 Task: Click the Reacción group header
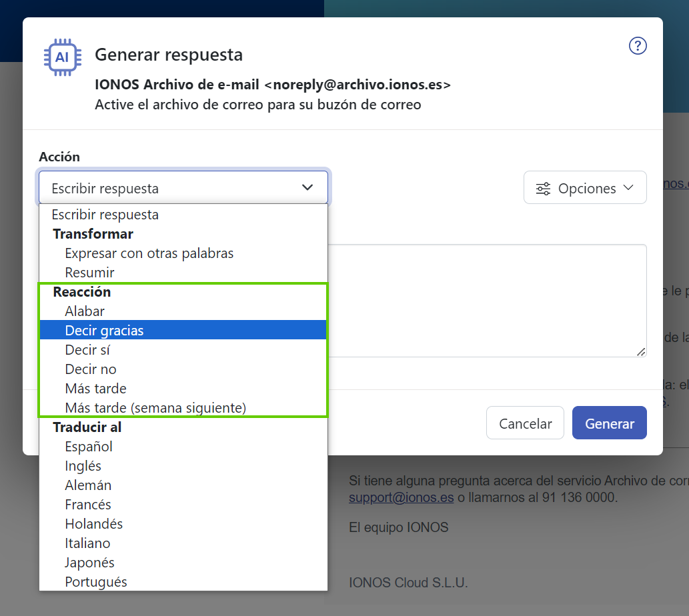[82, 292]
